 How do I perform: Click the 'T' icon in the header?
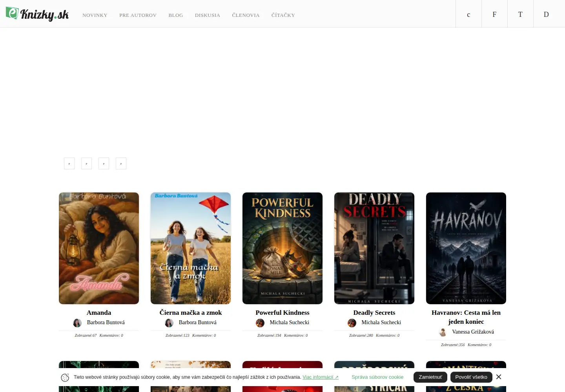click(x=520, y=14)
